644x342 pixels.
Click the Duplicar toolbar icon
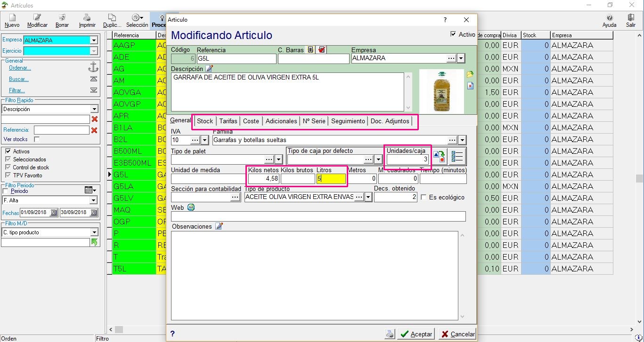(x=112, y=21)
